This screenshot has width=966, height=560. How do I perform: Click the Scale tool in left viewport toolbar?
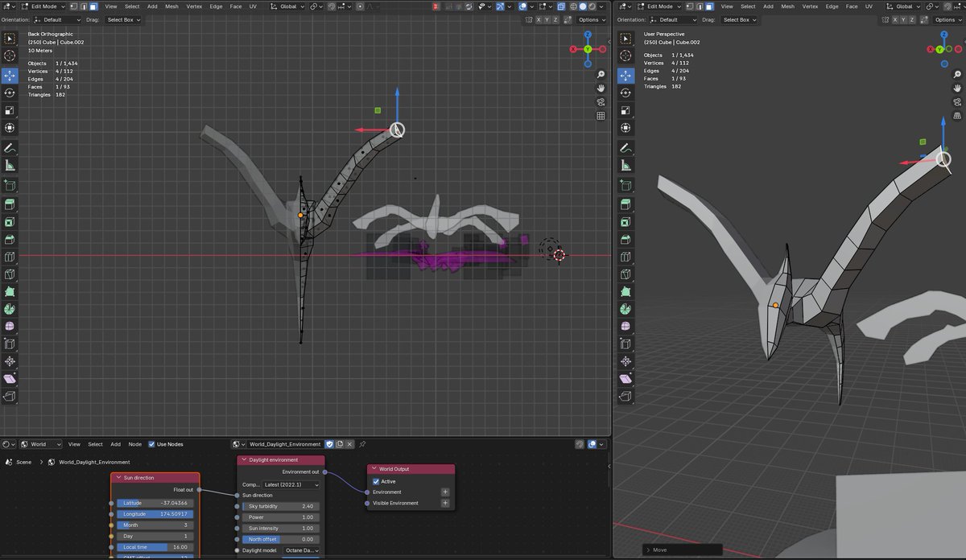10,110
